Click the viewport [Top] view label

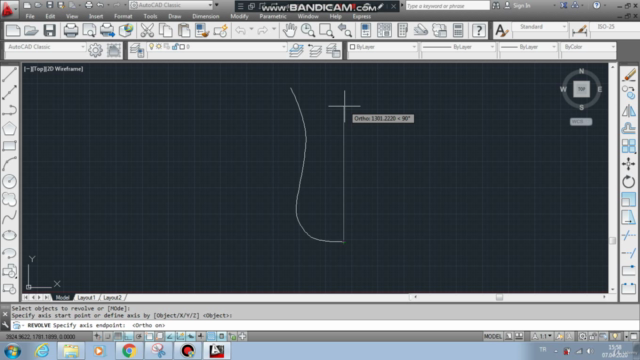[38, 69]
